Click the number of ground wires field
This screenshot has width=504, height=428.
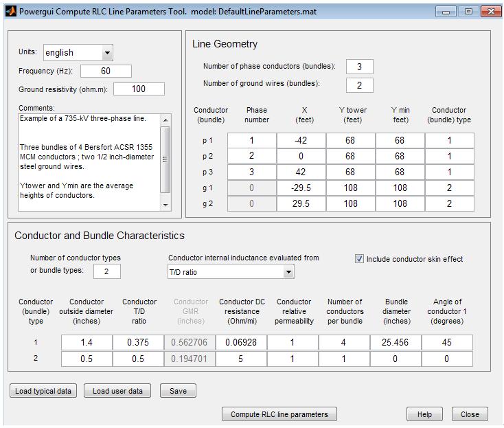pos(360,85)
